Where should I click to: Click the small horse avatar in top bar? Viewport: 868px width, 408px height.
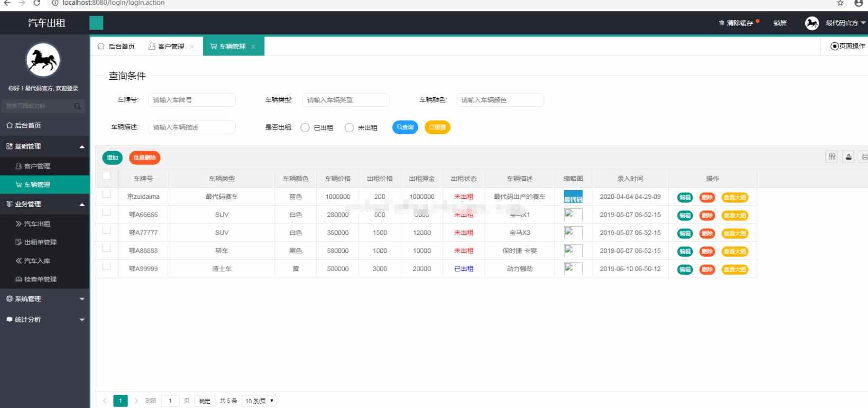click(x=812, y=23)
